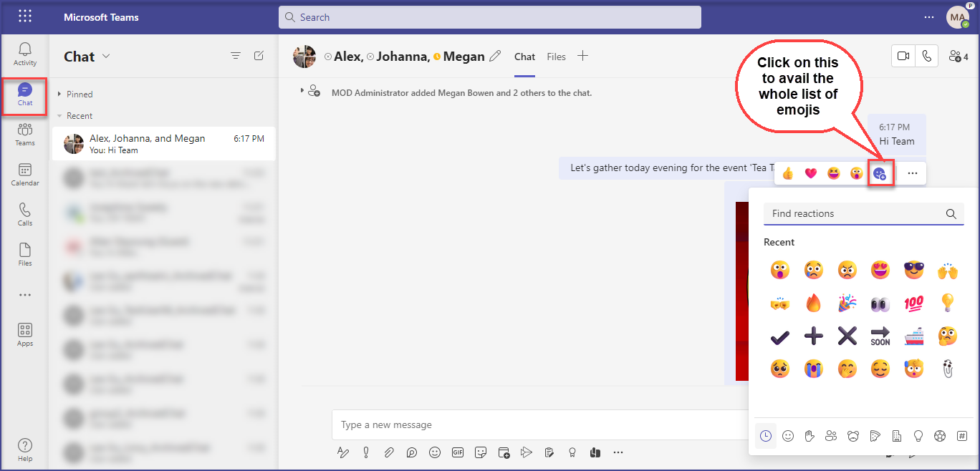Select the Smilies emoji category tab

[788, 436]
